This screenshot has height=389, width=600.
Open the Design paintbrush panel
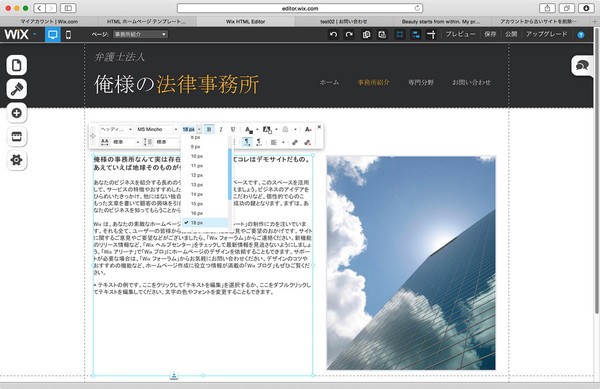(x=16, y=89)
